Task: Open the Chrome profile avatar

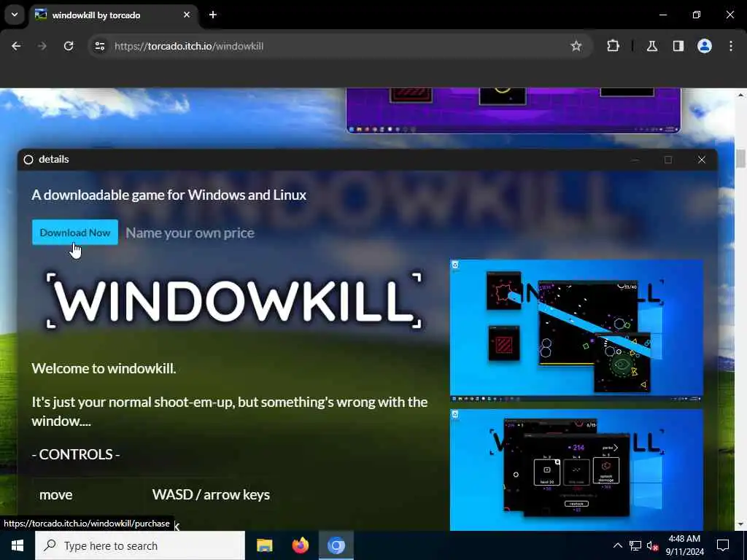Action: [705, 46]
